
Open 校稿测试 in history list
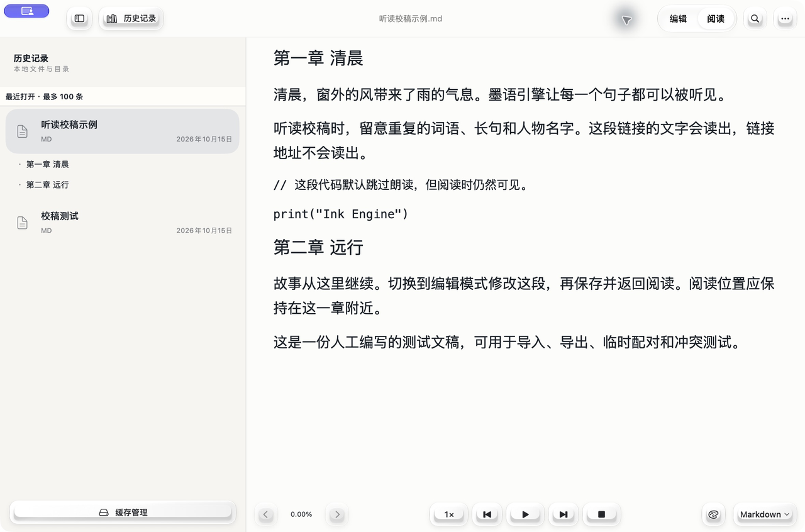[123, 223]
